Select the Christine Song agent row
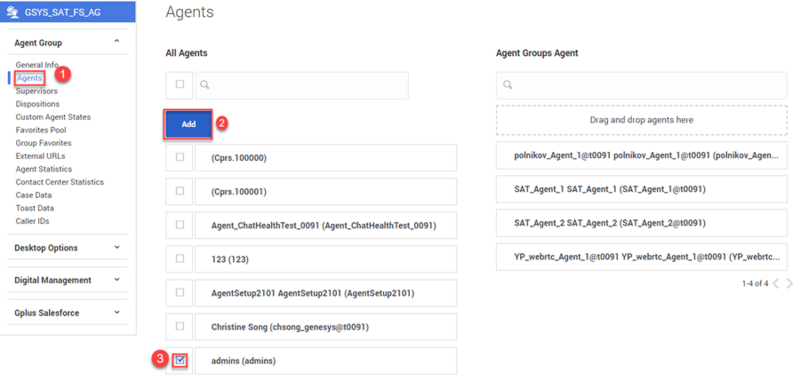Viewport: 800px width, 381px height. 326,326
